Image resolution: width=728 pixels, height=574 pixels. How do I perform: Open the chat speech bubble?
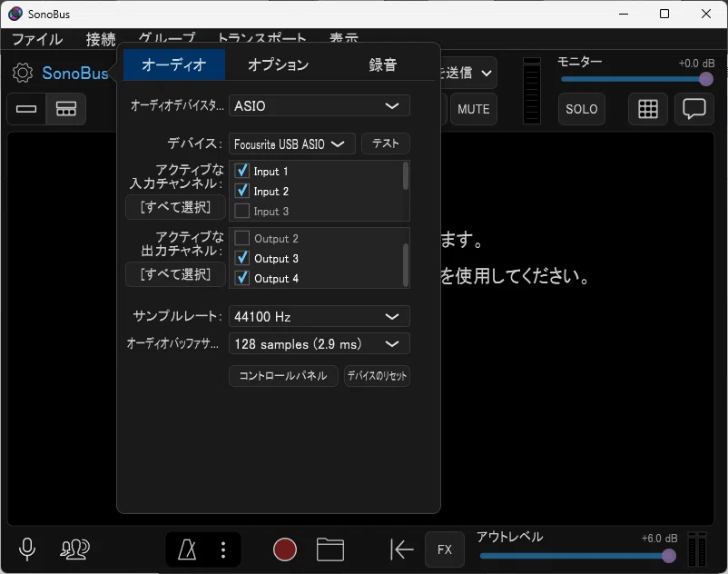(x=694, y=109)
